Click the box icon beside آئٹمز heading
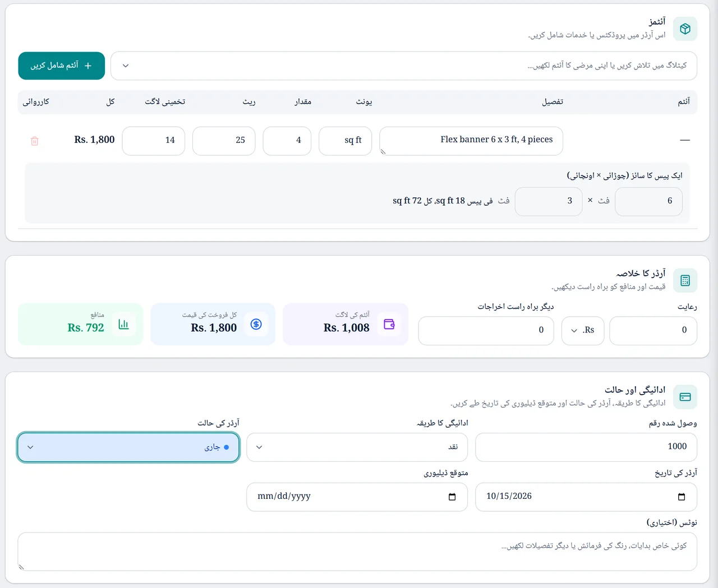718x588 pixels. pyautogui.click(x=685, y=29)
